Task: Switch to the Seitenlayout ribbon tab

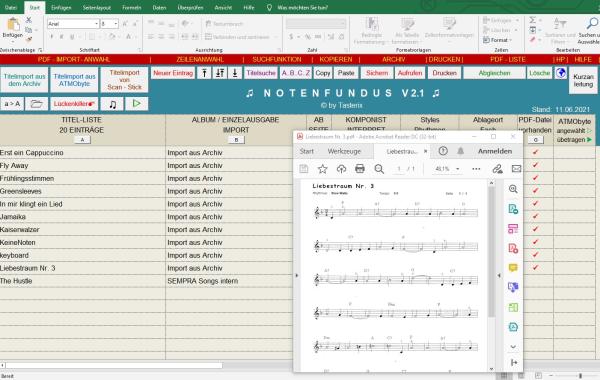Action: click(x=96, y=7)
